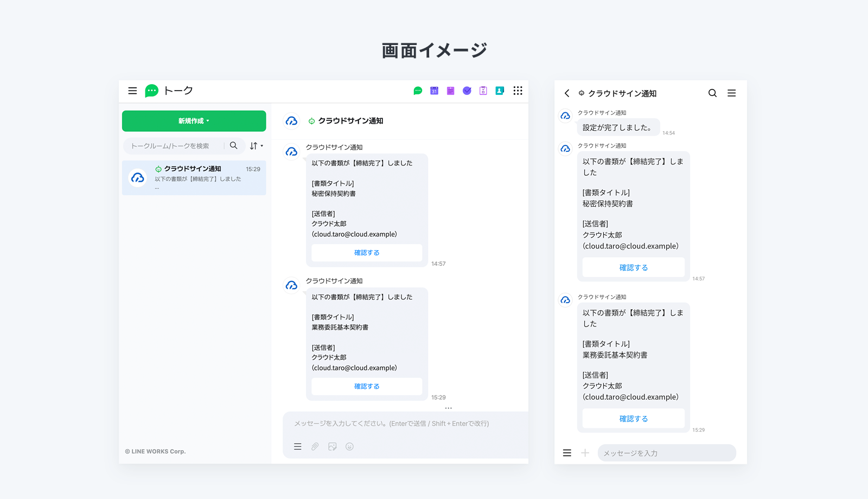Click 確認する under 秘密保持契約書 in desktop chat
Screen dimensions: 868x499
[x=367, y=253]
